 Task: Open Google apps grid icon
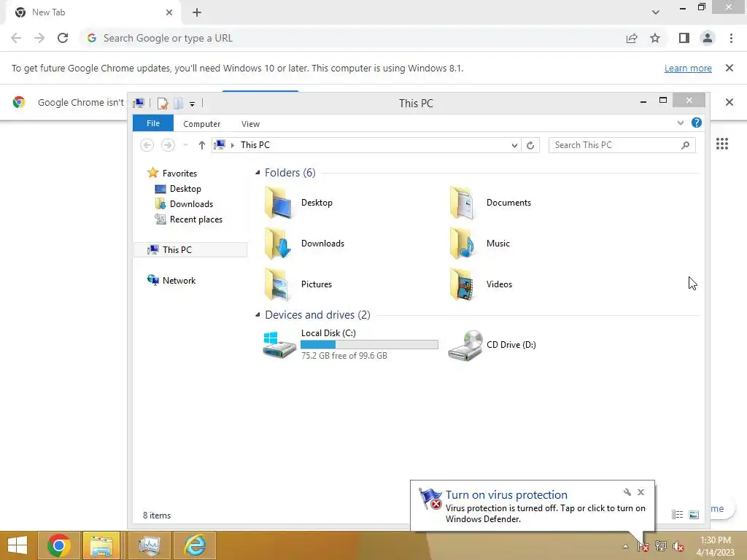pos(721,144)
